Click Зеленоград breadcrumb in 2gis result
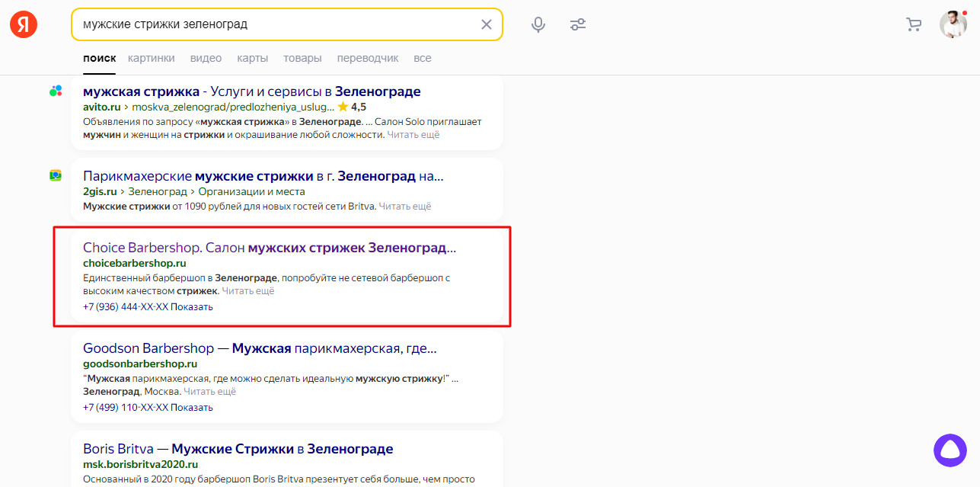 pyautogui.click(x=158, y=191)
